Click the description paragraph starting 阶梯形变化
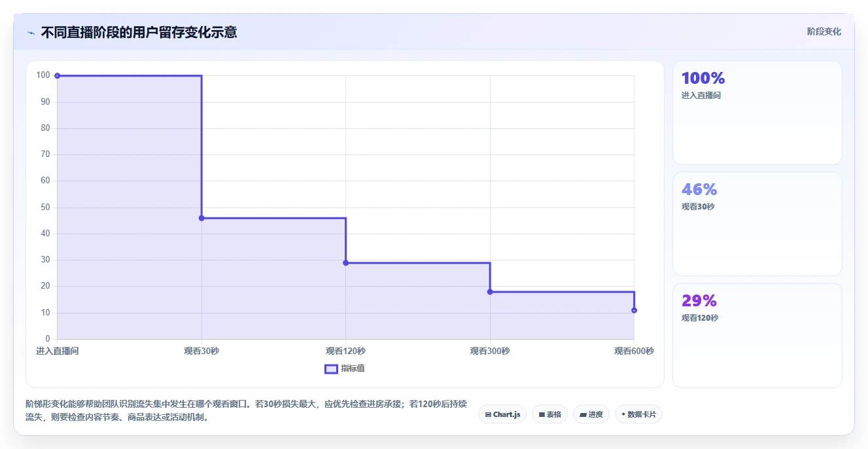This screenshot has height=449, width=868. [x=247, y=411]
